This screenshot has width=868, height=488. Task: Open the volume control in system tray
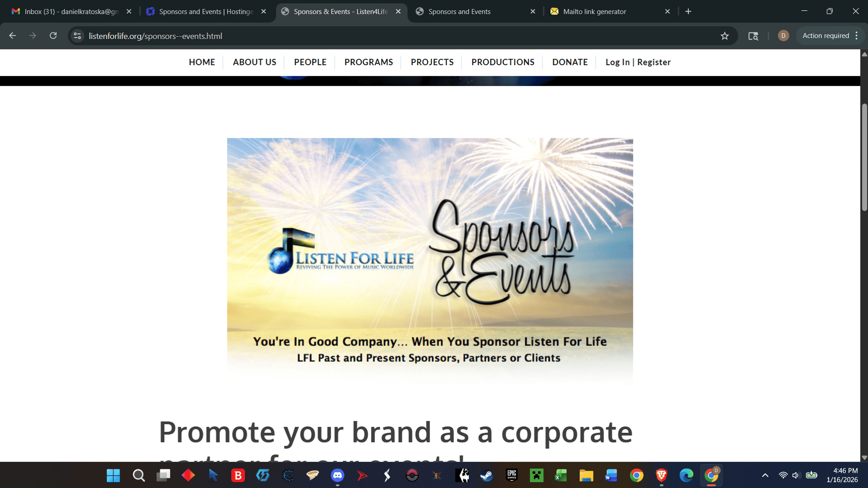click(796, 475)
